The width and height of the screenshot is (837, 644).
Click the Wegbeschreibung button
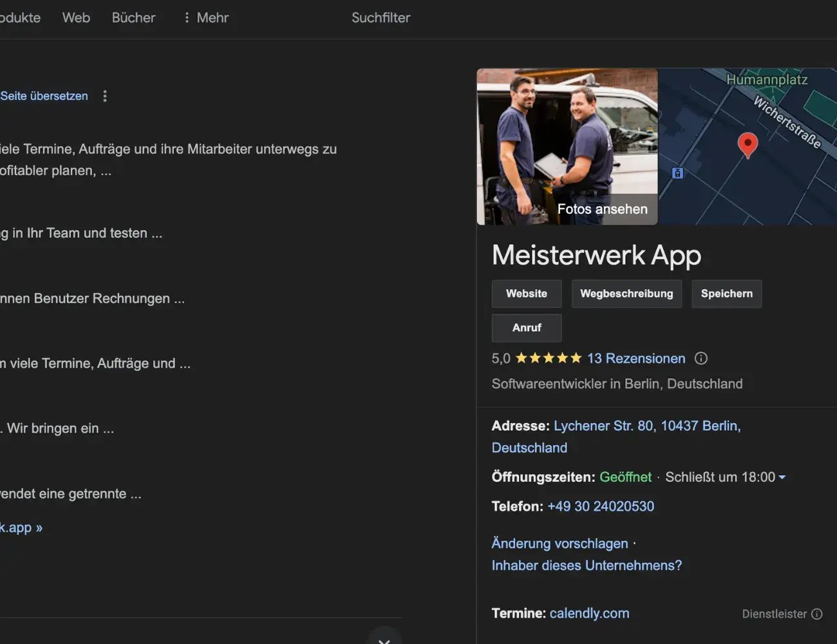[x=626, y=294]
